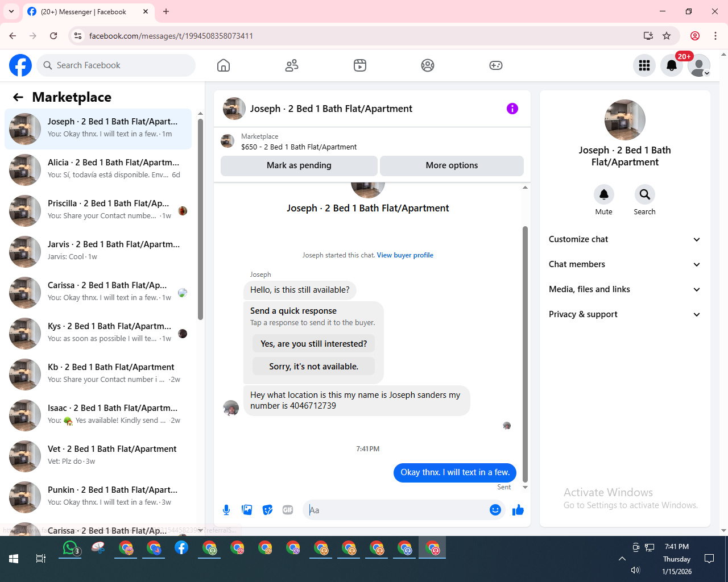Go back using the Marketplace back arrow
Screen dimensions: 728x582
click(x=18, y=97)
